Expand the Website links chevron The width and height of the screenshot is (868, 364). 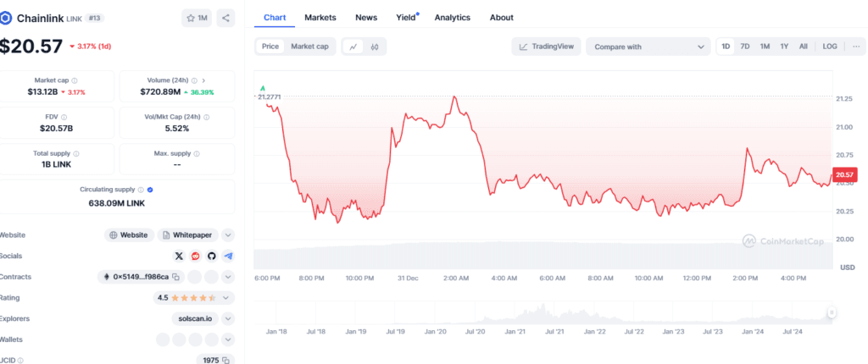pyautogui.click(x=228, y=235)
